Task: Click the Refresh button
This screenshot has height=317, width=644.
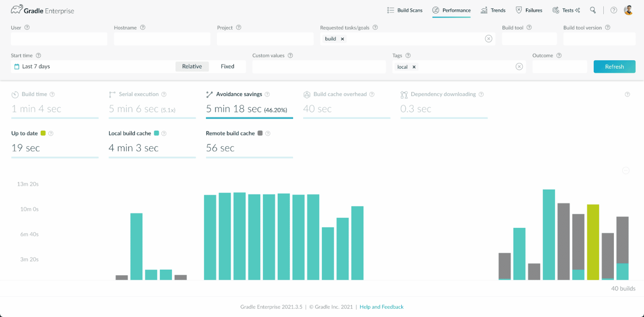Action: point(614,66)
